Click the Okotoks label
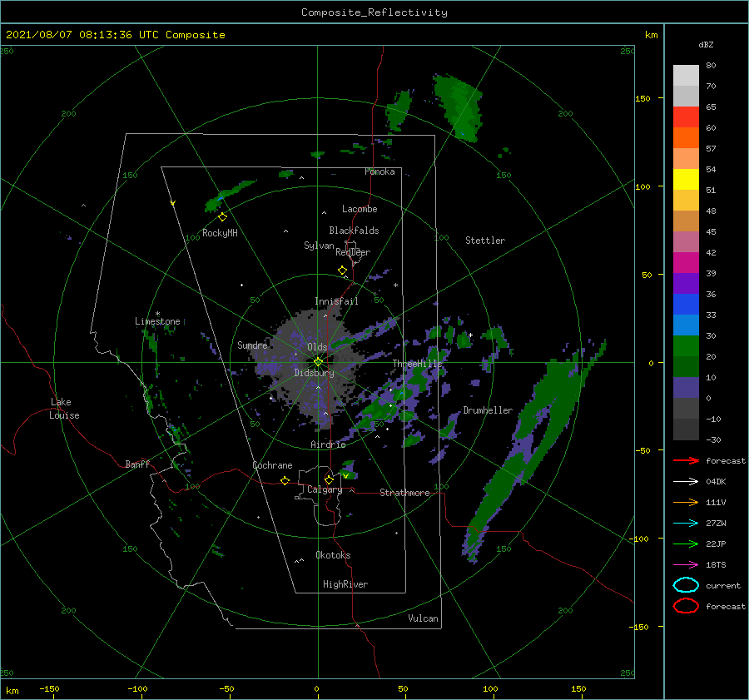749x700 pixels. (x=333, y=555)
